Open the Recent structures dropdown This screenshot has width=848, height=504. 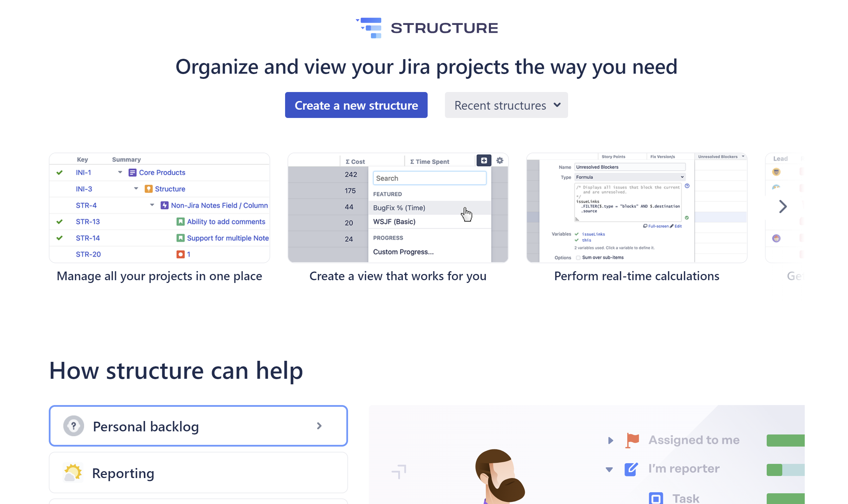click(x=506, y=105)
